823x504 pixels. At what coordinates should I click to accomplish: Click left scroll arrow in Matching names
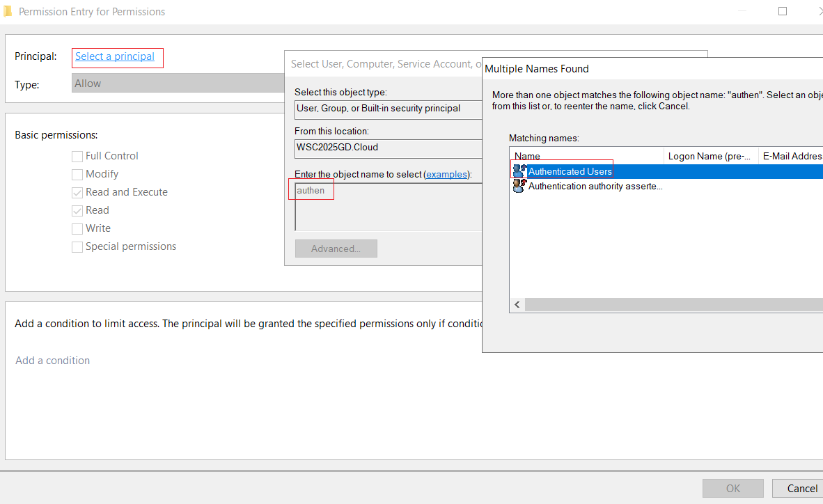click(x=517, y=304)
